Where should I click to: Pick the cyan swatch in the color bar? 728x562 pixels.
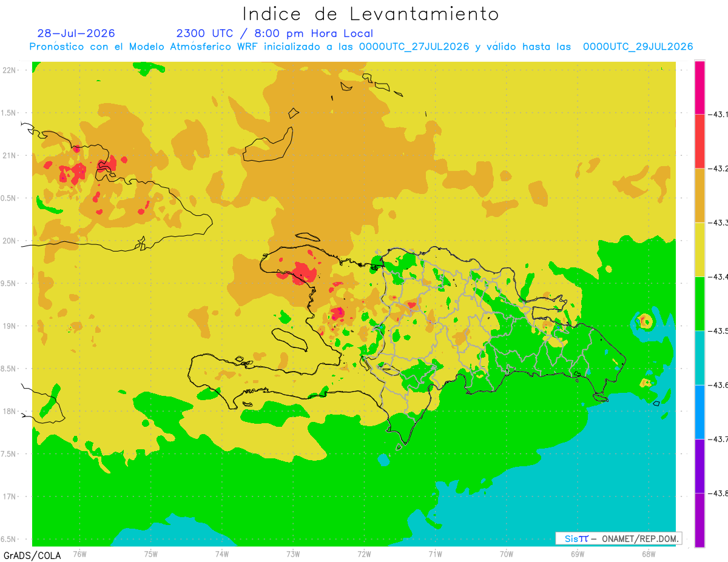click(x=699, y=358)
